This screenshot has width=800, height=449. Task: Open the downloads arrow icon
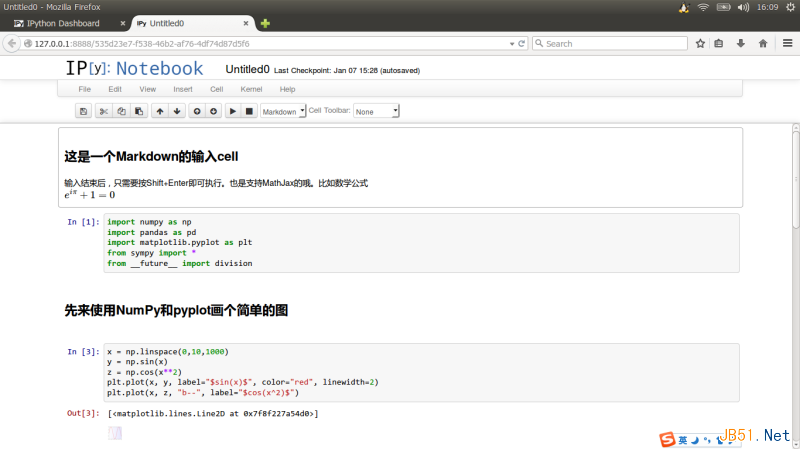[741, 44]
